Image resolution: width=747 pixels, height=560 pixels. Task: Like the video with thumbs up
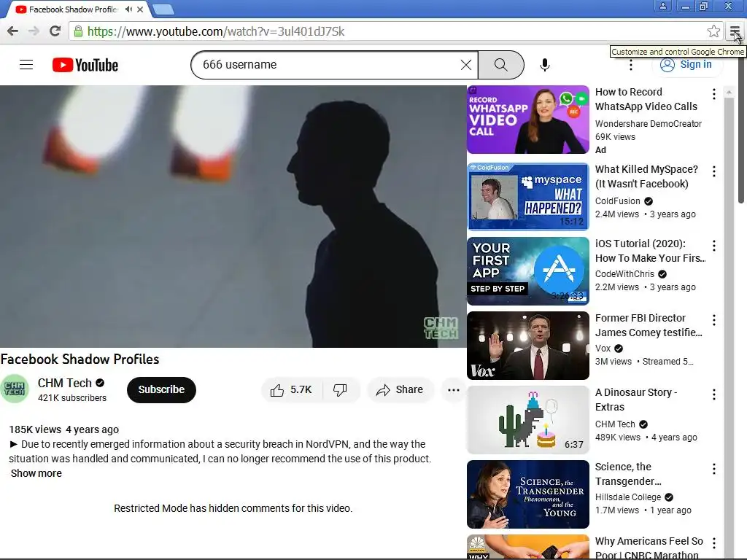click(292, 390)
